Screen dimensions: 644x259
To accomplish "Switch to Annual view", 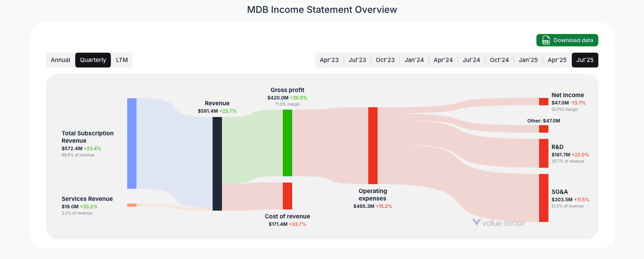I will point(60,60).
